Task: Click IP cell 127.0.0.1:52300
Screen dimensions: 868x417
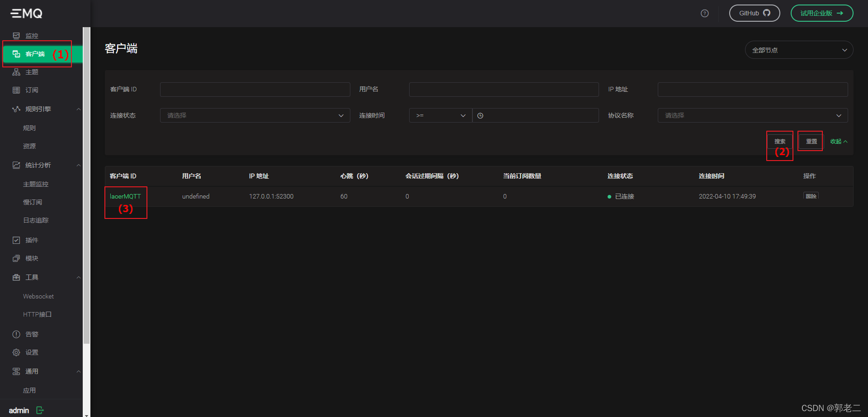Action: point(271,196)
